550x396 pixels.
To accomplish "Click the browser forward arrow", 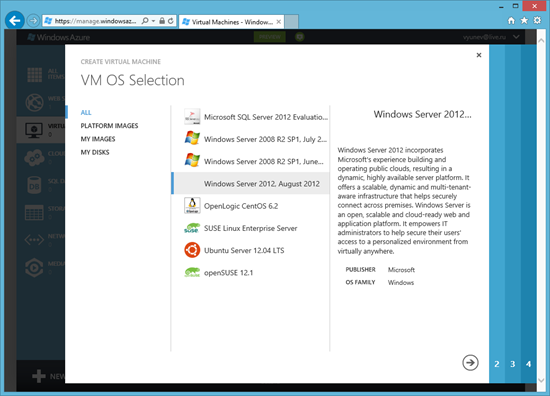I will pyautogui.click(x=33, y=21).
